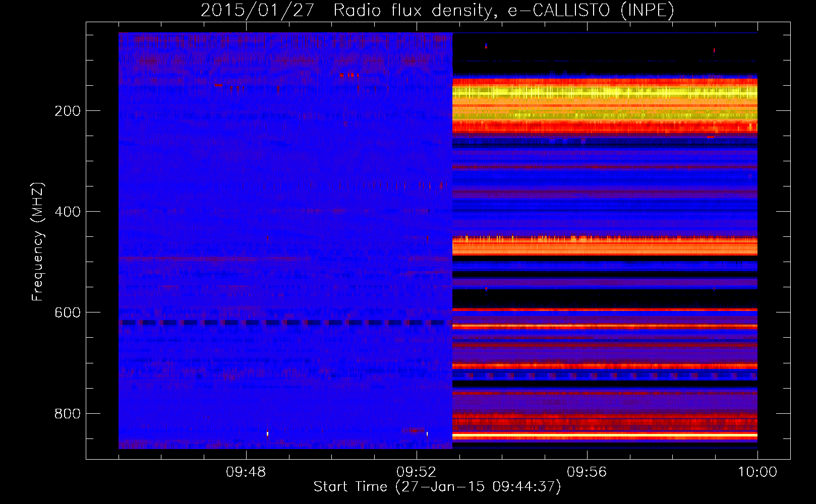Click the plot title "Radio flux density, e-CALLISTO (INPE)"

pyautogui.click(x=503, y=10)
